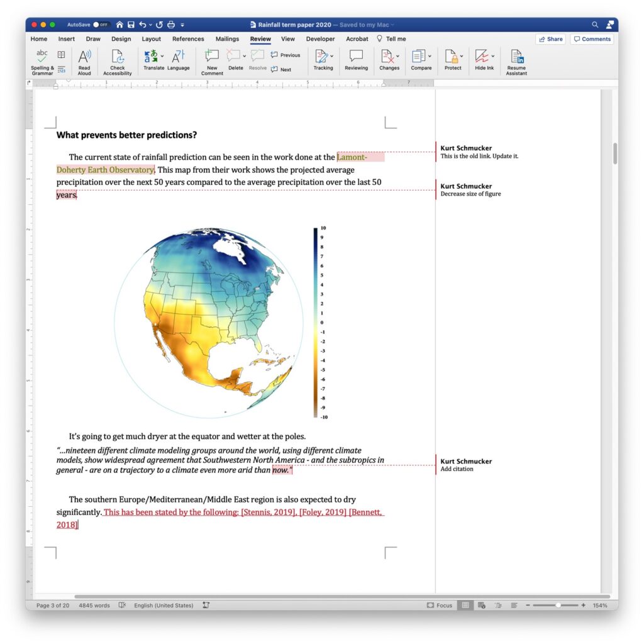Switch to Print Layout view
The height and width of the screenshot is (644, 644).
(465, 605)
